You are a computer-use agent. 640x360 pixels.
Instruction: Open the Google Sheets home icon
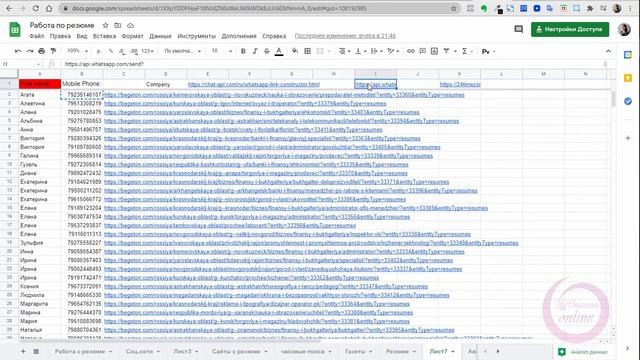tap(15, 29)
